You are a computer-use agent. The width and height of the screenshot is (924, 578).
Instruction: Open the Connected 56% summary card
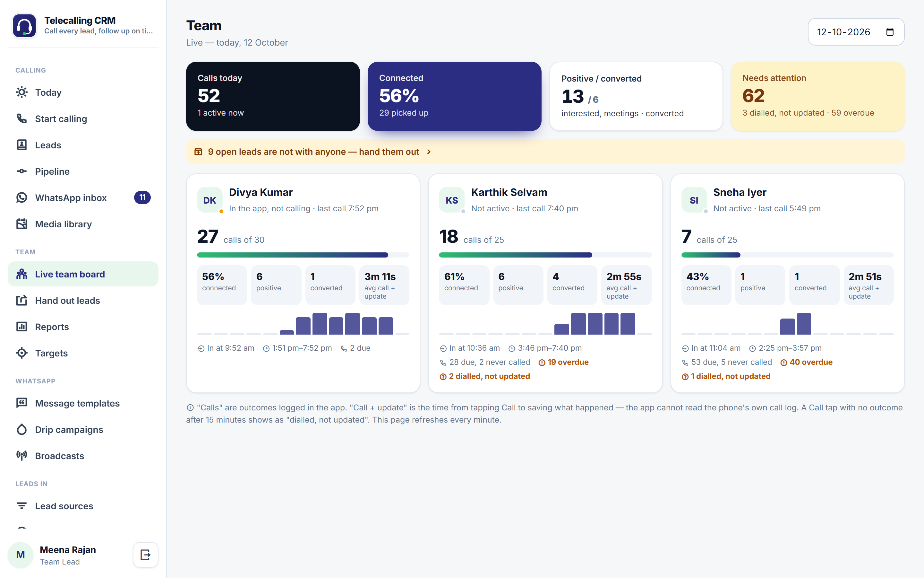454,96
